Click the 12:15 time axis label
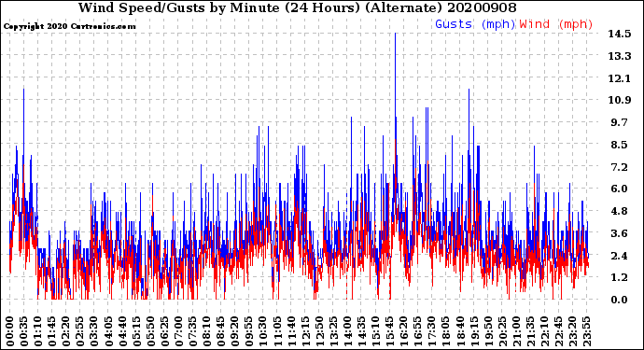 [305, 331]
